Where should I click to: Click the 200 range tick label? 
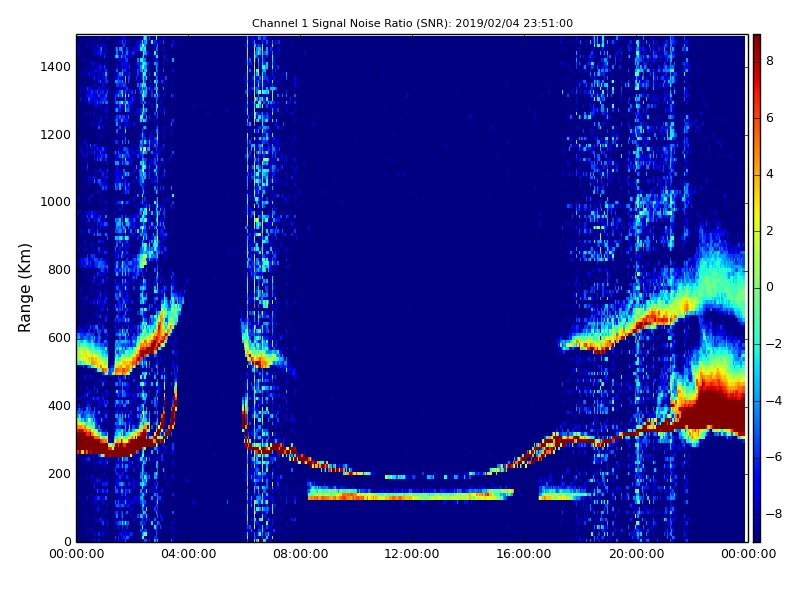coord(59,473)
